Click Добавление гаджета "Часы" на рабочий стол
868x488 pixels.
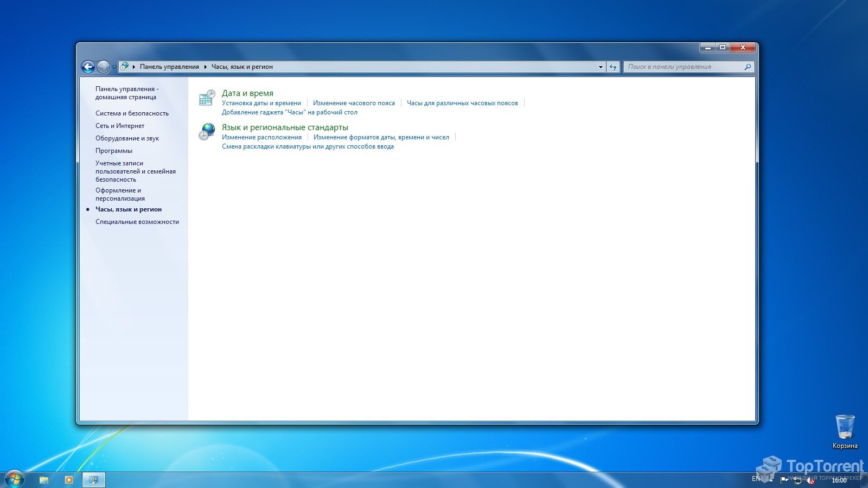point(290,112)
